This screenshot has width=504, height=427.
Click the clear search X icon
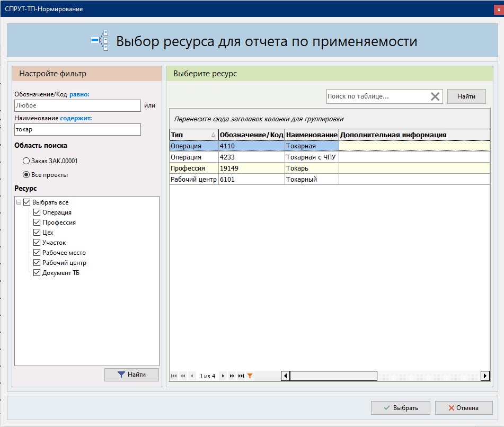point(435,96)
